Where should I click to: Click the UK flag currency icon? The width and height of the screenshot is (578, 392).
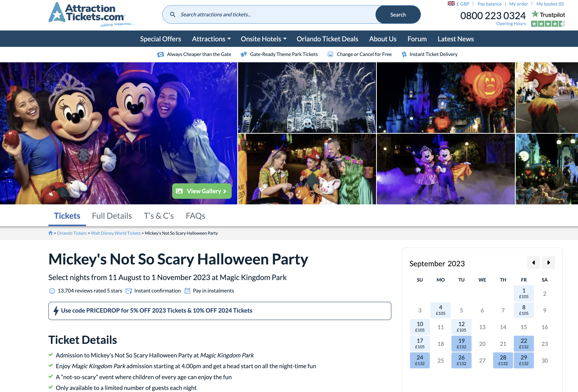click(451, 4)
